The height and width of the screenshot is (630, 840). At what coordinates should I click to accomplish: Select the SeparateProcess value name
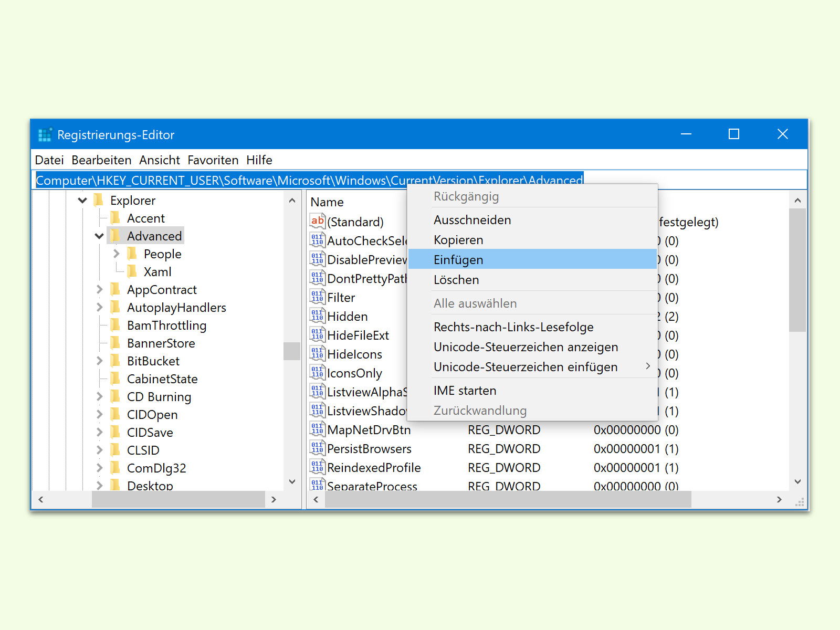(x=372, y=486)
